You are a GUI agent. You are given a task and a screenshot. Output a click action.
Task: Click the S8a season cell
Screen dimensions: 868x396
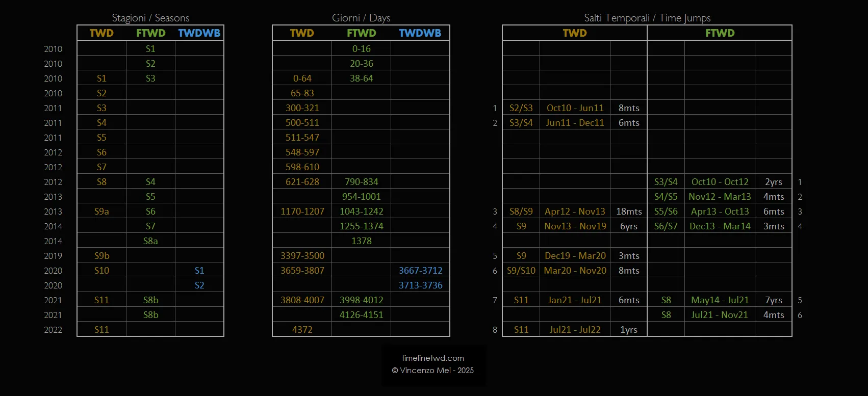point(150,241)
